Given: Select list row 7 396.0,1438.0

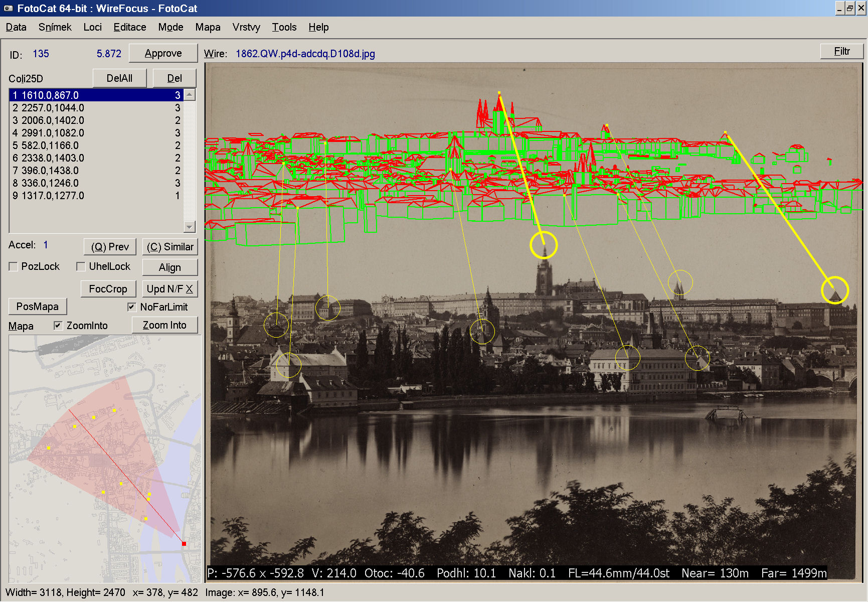Looking at the screenshot, I should click(96, 171).
